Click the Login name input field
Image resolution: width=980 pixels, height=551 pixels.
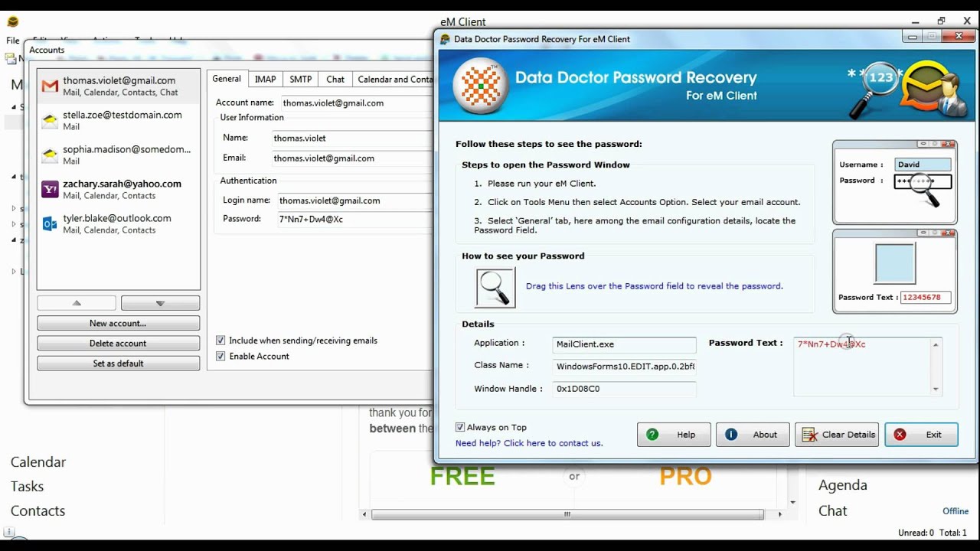click(x=354, y=201)
